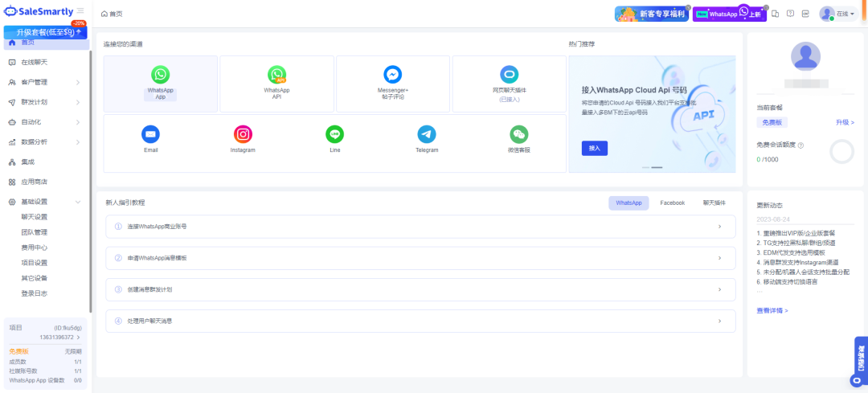Open the WhatsApp App channel icon
The image size is (868, 393).
(161, 75)
